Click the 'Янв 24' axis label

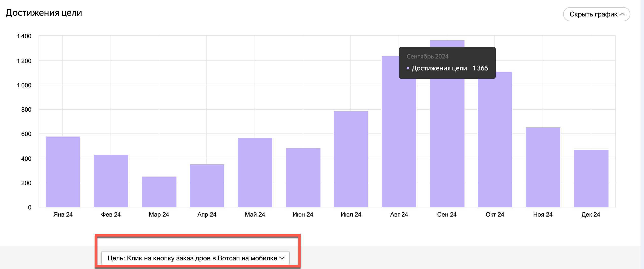(x=63, y=215)
